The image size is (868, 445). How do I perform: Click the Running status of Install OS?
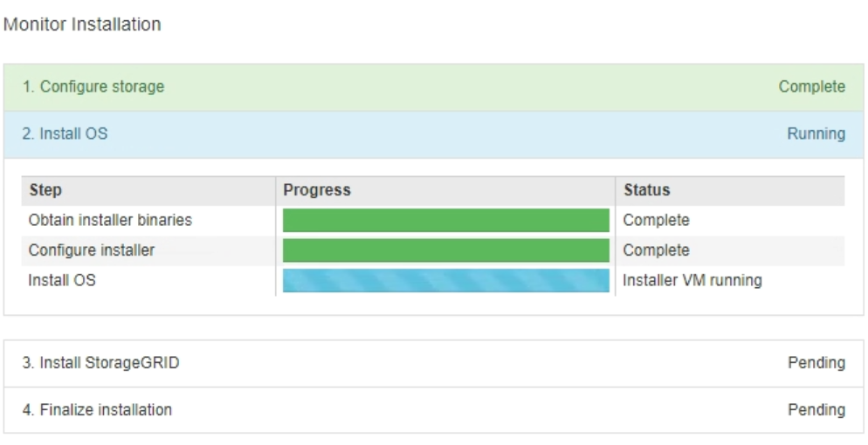click(816, 133)
